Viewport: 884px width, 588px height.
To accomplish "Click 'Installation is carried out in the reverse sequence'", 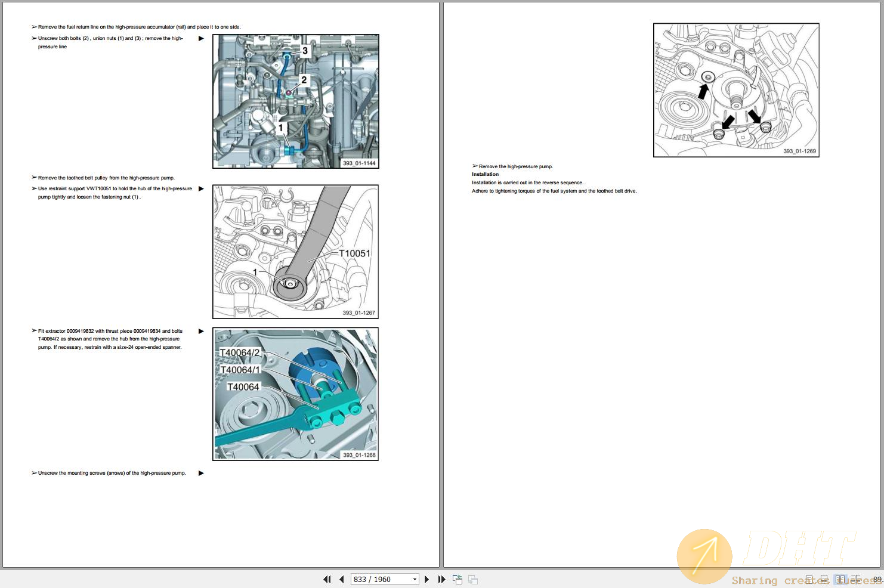I will pos(528,182).
